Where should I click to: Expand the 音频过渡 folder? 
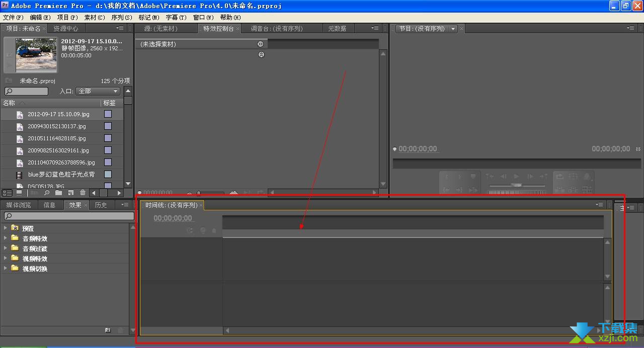coord(6,248)
